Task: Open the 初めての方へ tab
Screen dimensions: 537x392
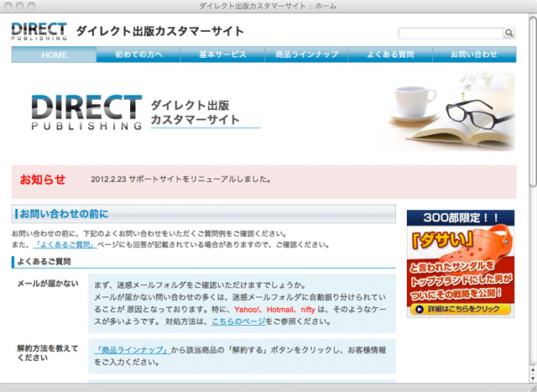Action: (138, 55)
